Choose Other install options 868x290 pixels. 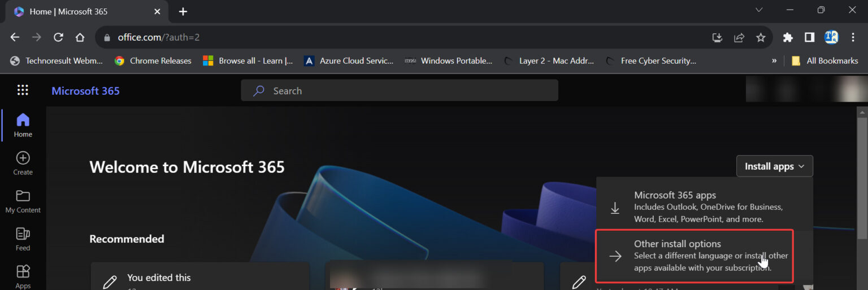(695, 256)
